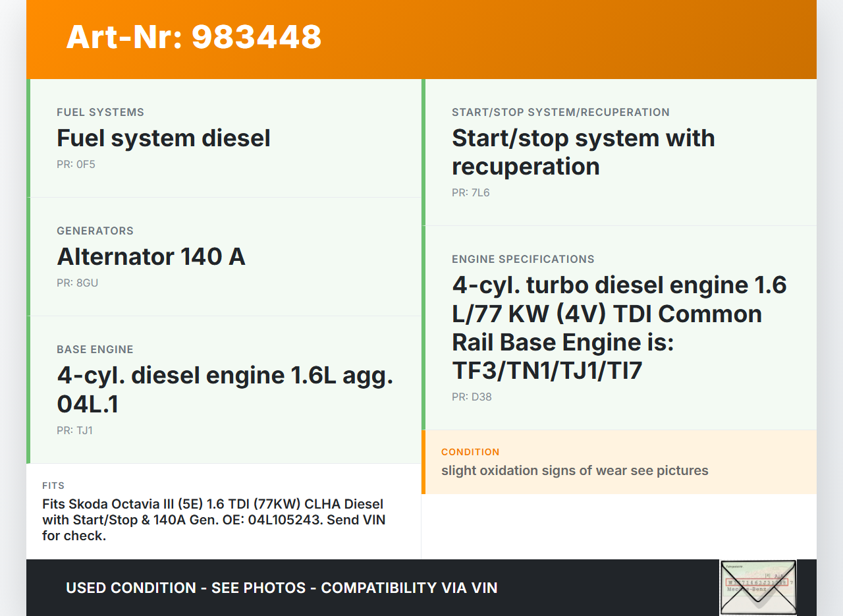Click the ENGINE SPECIFICATIONS category label
The image size is (843, 616).
pos(523,259)
